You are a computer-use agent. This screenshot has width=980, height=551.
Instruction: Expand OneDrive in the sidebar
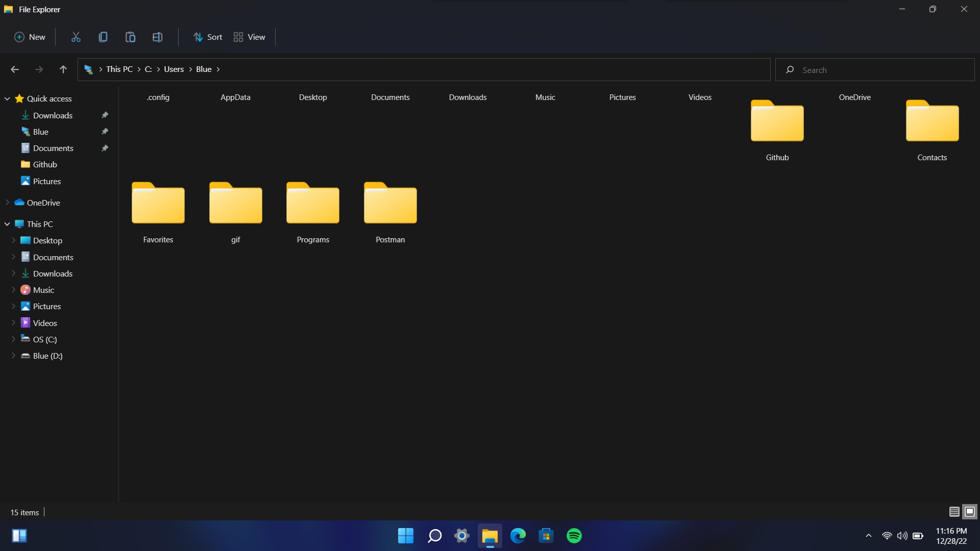pos(7,203)
